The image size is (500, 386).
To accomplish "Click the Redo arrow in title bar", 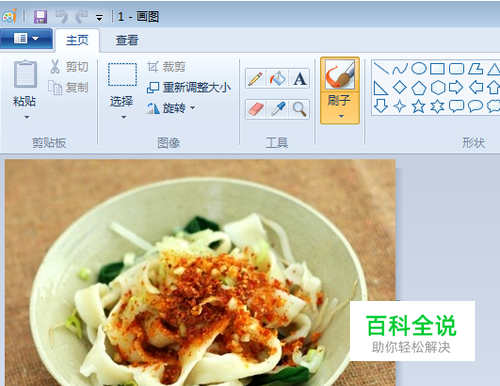I will [81, 17].
